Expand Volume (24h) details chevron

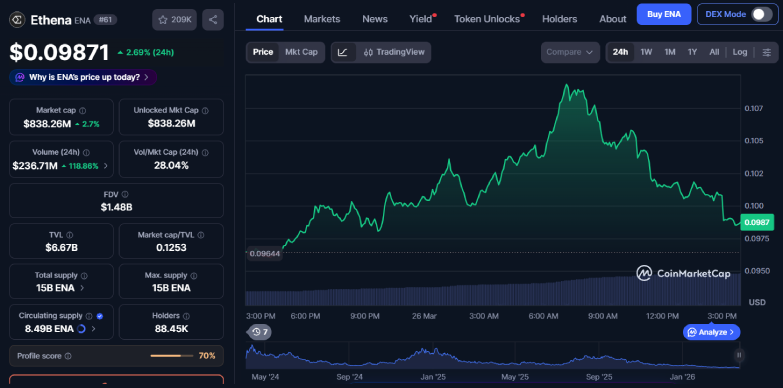[x=105, y=166]
